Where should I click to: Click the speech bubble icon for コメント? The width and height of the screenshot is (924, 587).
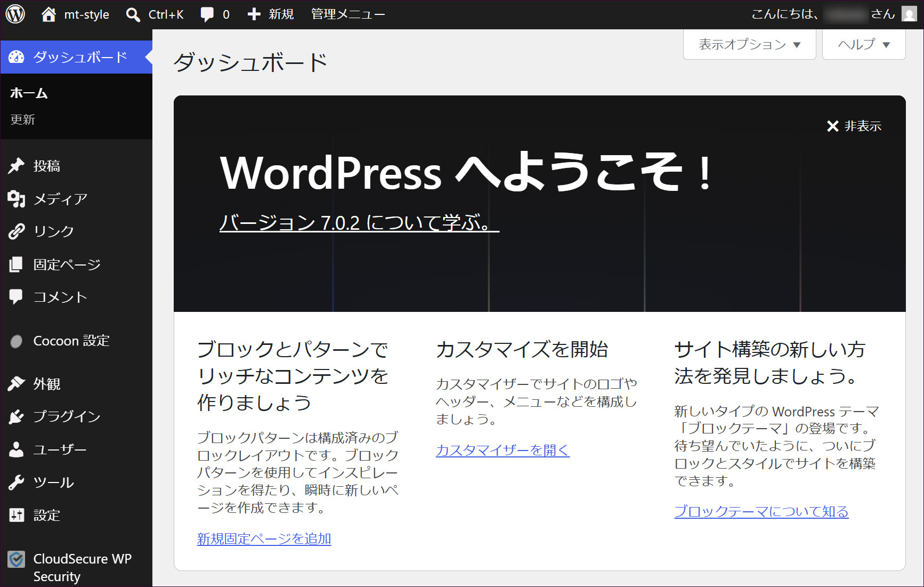click(x=17, y=297)
